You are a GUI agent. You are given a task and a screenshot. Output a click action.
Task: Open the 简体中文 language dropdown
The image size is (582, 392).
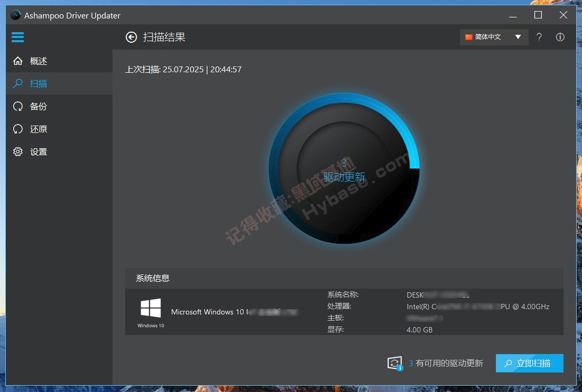(x=494, y=37)
